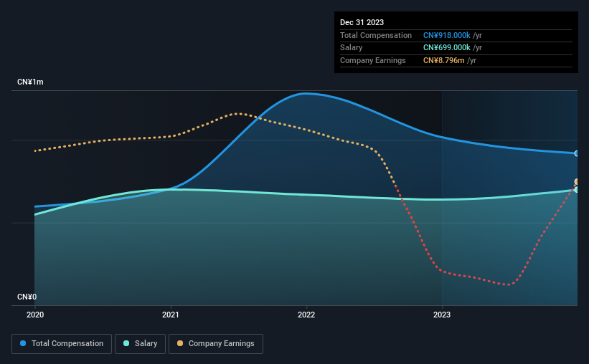This screenshot has width=589, height=364.
Task: Click the 2023 x-axis label
Action: (442, 315)
